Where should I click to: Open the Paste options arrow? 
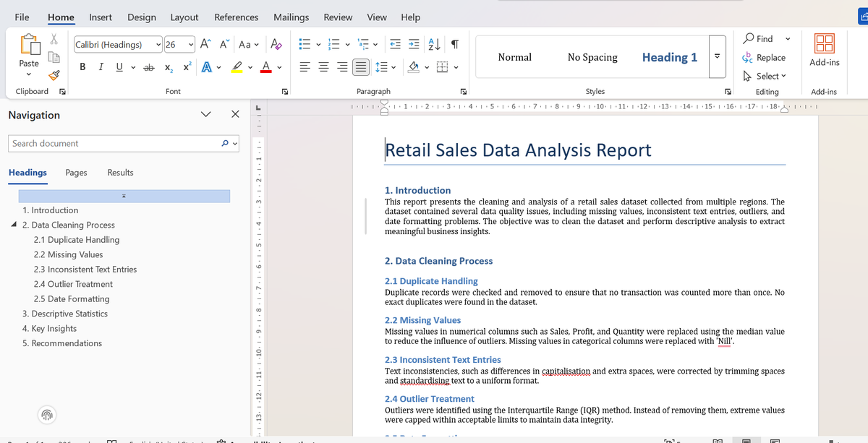[x=29, y=74]
